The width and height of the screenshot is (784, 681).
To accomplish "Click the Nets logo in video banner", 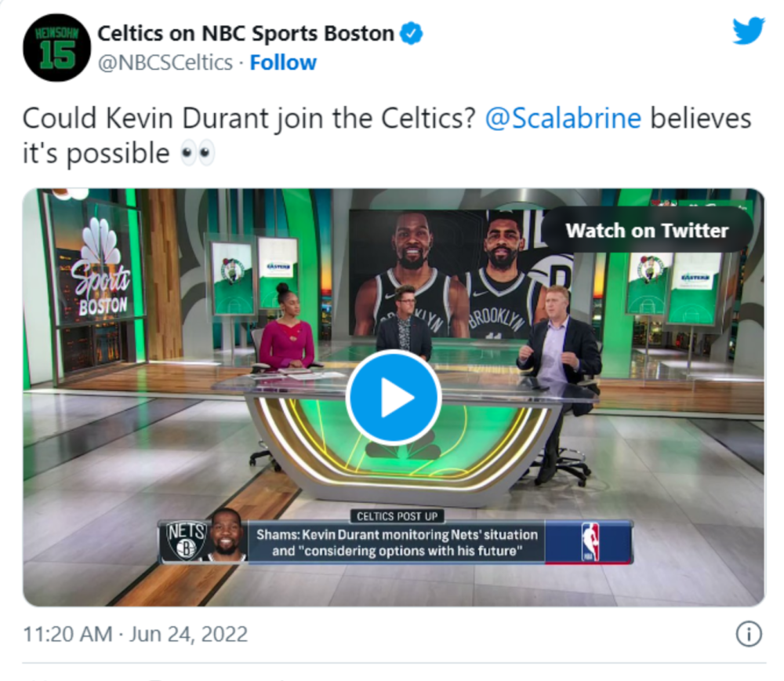I will tap(185, 541).
